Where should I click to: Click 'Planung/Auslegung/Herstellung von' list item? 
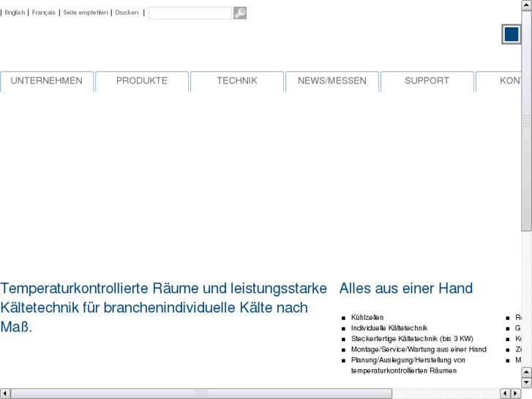click(408, 360)
